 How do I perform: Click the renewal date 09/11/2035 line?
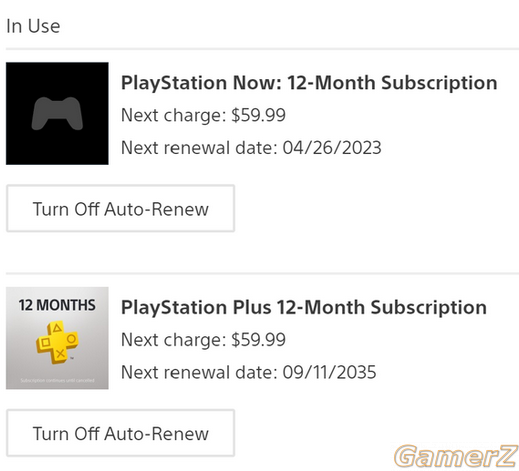click(249, 372)
